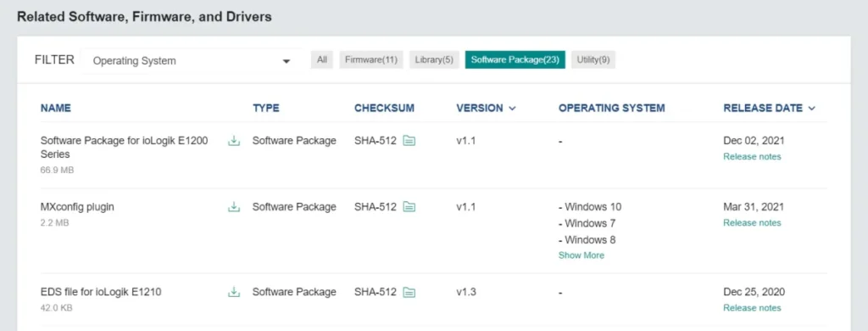The height and width of the screenshot is (331, 868).
Task: Download the MXconfig plugin file
Action: (x=234, y=207)
